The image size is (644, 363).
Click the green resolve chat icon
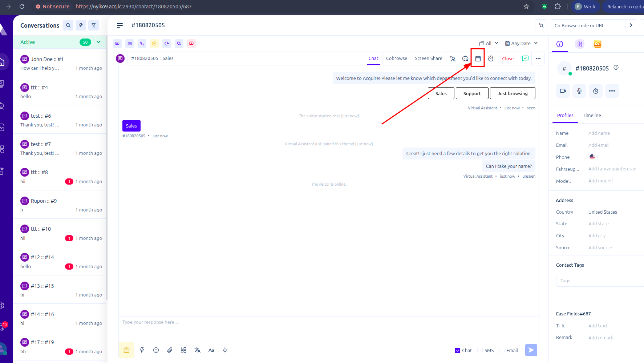pos(525,59)
